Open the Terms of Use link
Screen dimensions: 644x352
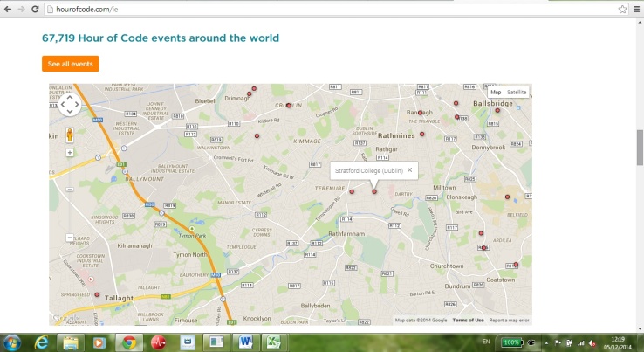coord(468,320)
